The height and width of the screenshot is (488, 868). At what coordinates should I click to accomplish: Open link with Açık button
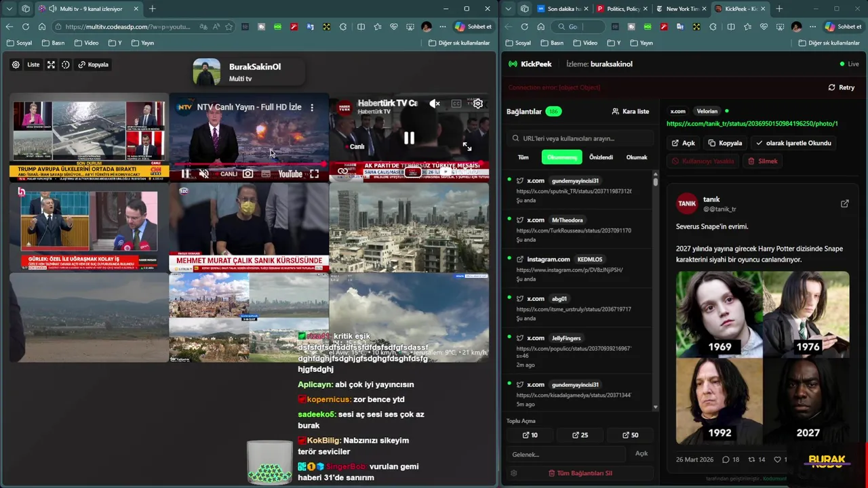(684, 143)
